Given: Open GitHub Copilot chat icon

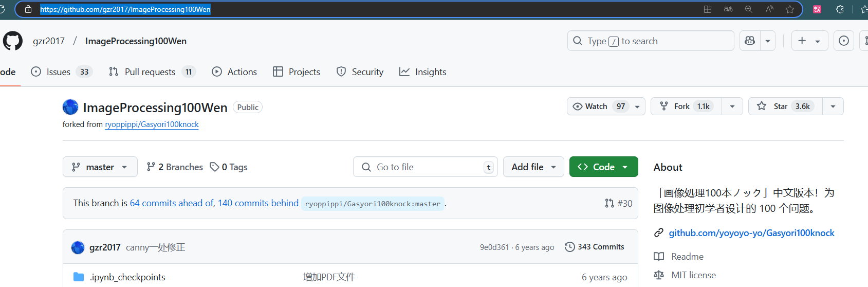Looking at the screenshot, I should [x=750, y=41].
